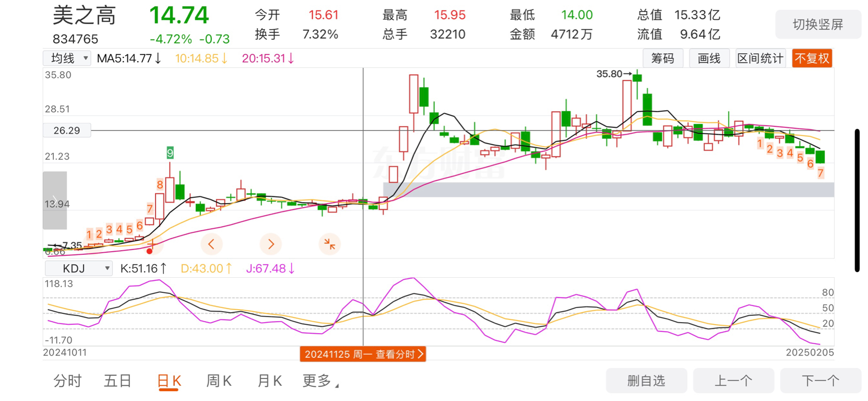Click the MA5:14.77 indicator value
Screen dimensions: 868x401
(x=129, y=58)
